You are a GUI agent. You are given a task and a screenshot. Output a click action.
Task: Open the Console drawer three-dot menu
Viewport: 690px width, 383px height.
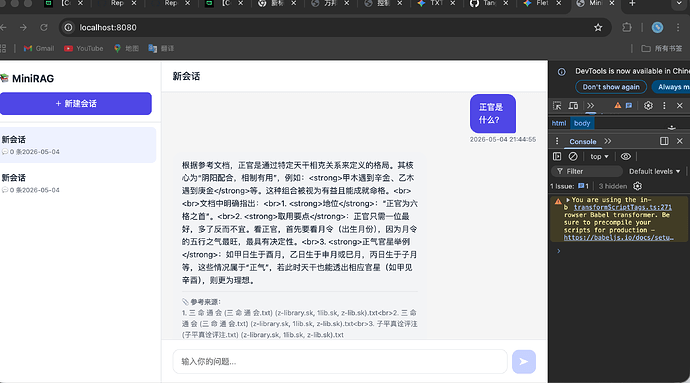coord(557,141)
